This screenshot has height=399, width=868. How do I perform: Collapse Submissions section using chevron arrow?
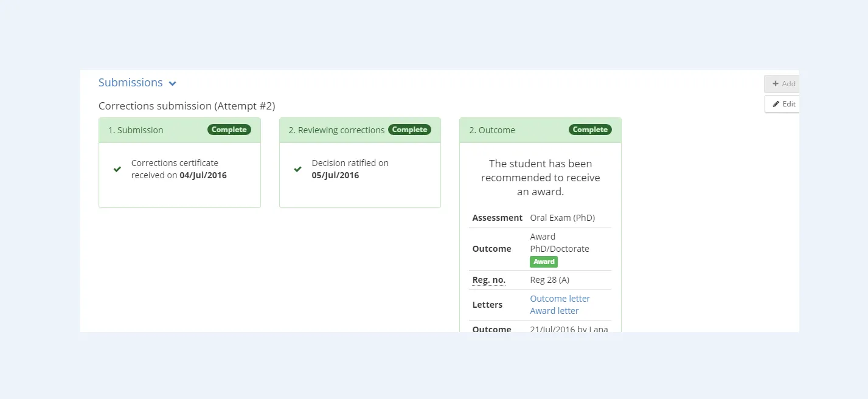coord(173,84)
